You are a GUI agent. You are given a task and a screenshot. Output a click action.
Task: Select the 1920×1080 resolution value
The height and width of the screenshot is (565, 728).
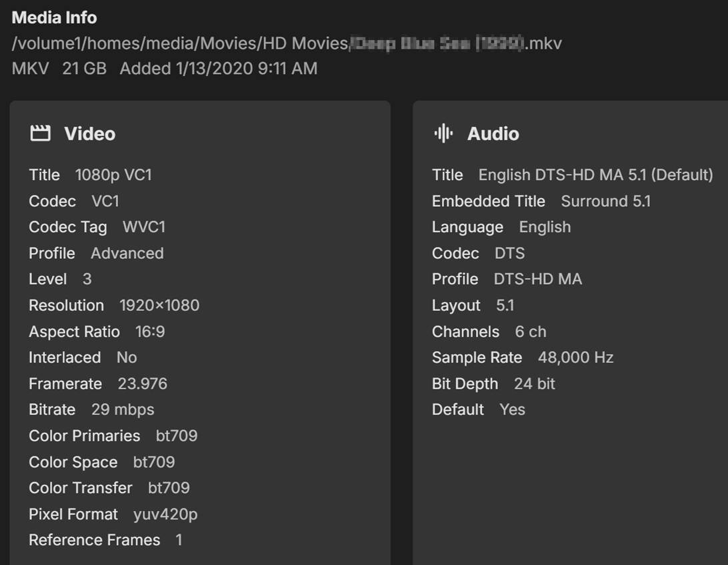(159, 306)
